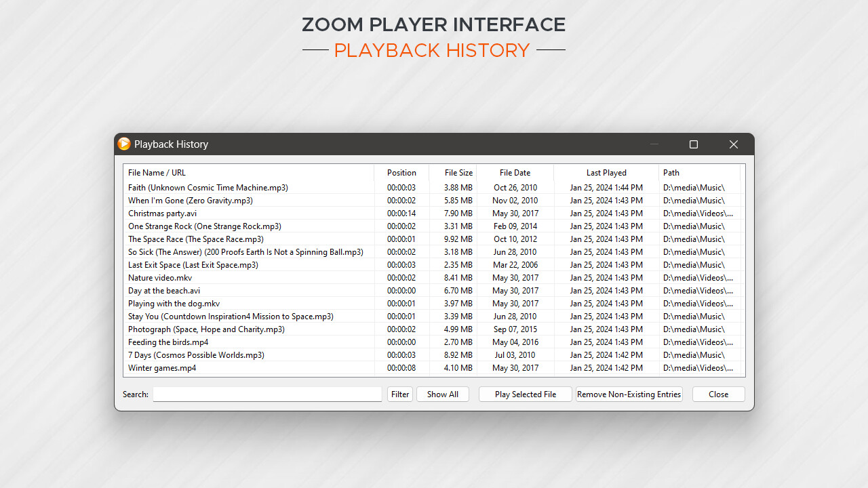
Task: Select the Winter games.mp4 entry
Action: (x=203, y=367)
